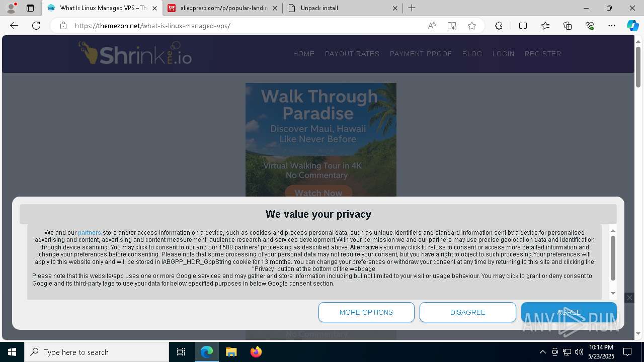Click the privacy dialog scrollbar thumb

(613, 258)
